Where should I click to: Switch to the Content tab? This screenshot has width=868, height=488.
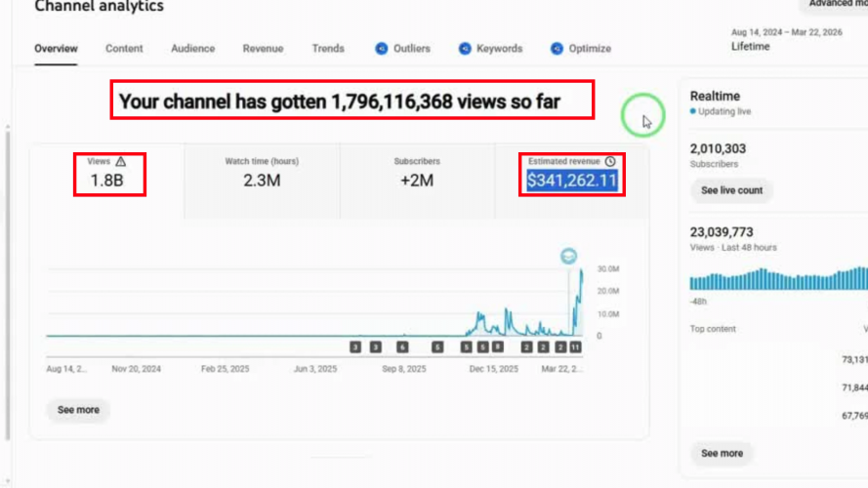[x=124, y=49]
